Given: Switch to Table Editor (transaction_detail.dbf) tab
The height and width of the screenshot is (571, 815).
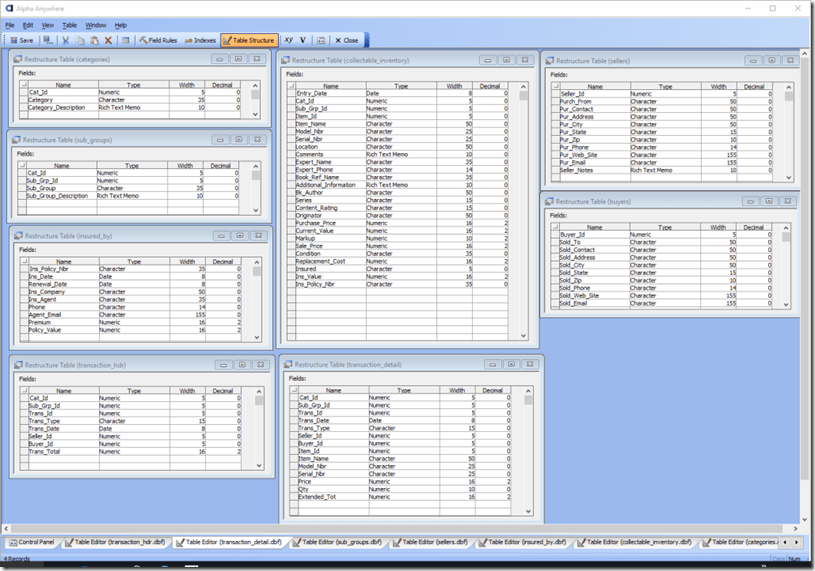Looking at the screenshot, I should [x=229, y=542].
